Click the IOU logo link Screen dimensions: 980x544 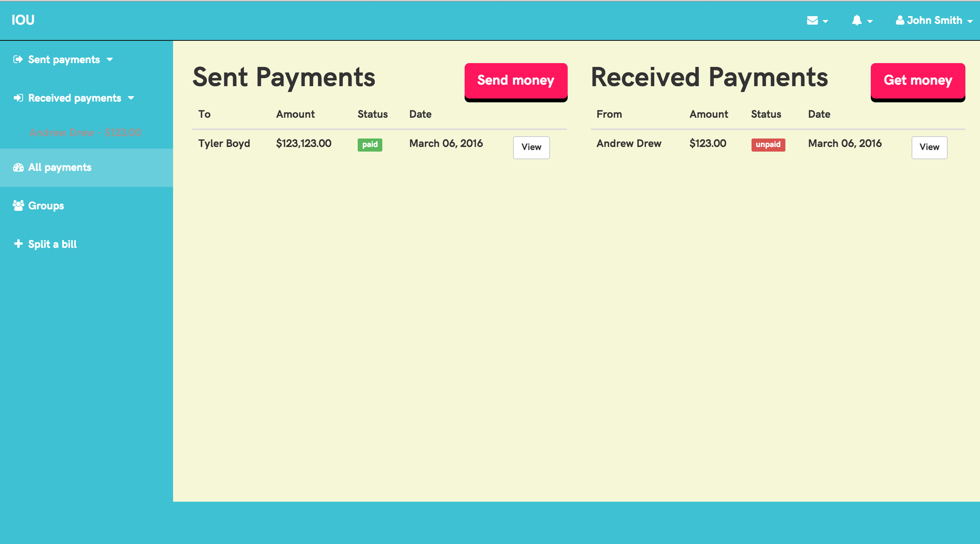pyautogui.click(x=23, y=20)
